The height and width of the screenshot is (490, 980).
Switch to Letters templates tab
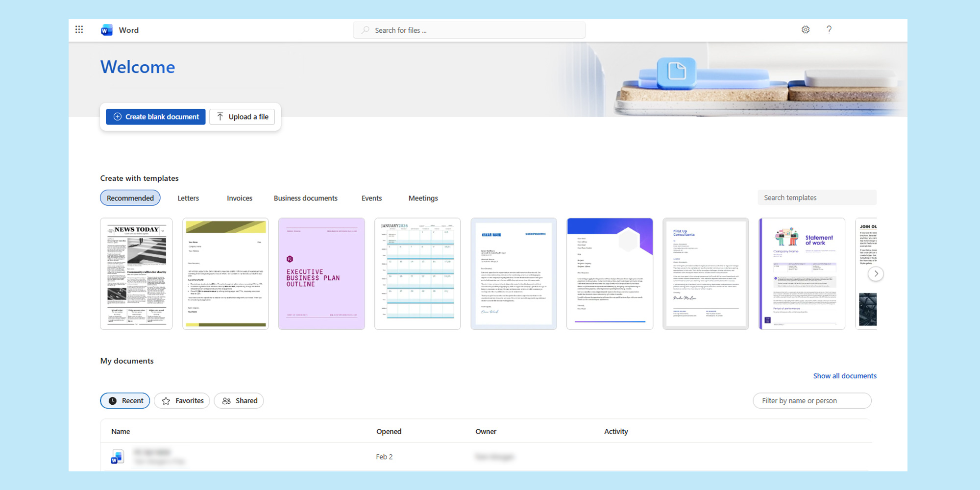pos(188,198)
